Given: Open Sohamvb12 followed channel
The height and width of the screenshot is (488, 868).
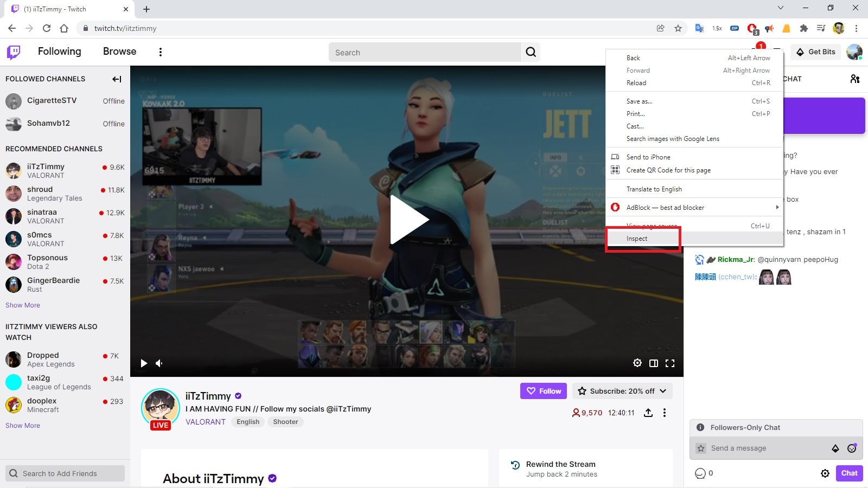Looking at the screenshot, I should pyautogui.click(x=65, y=124).
